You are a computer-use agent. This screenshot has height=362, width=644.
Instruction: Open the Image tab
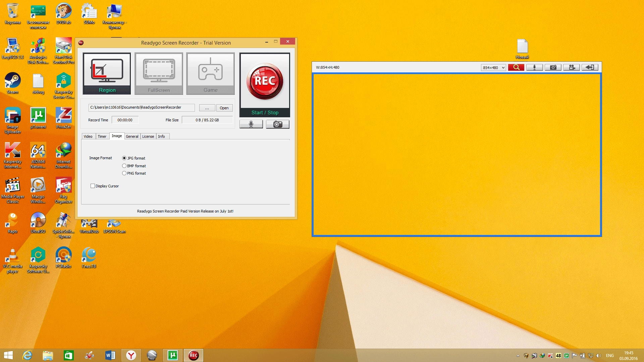pyautogui.click(x=117, y=136)
